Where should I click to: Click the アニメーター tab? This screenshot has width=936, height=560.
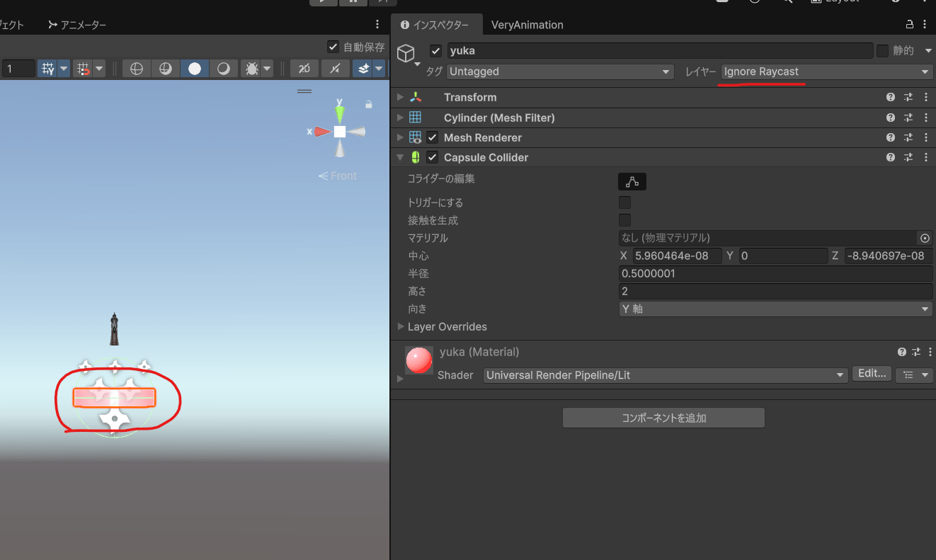(76, 24)
